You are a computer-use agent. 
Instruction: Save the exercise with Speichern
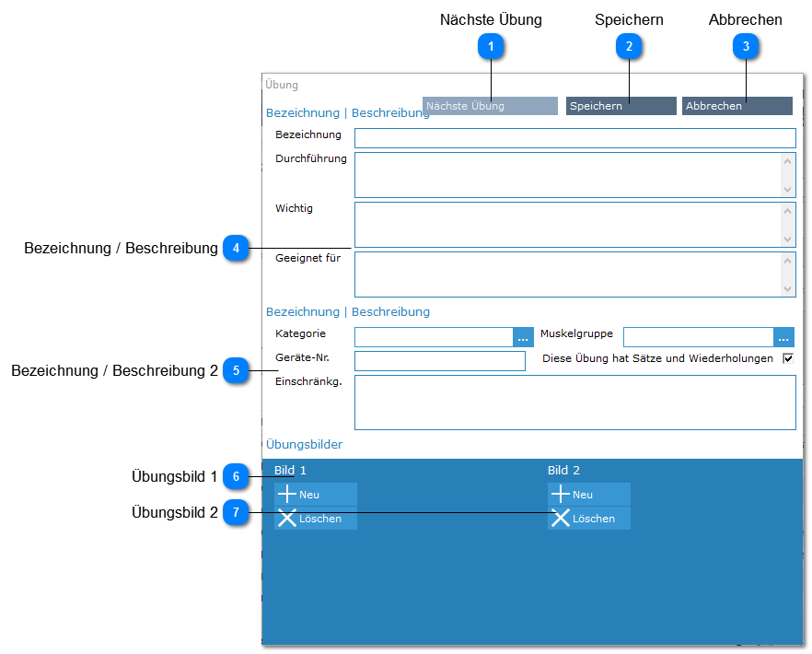pos(621,106)
